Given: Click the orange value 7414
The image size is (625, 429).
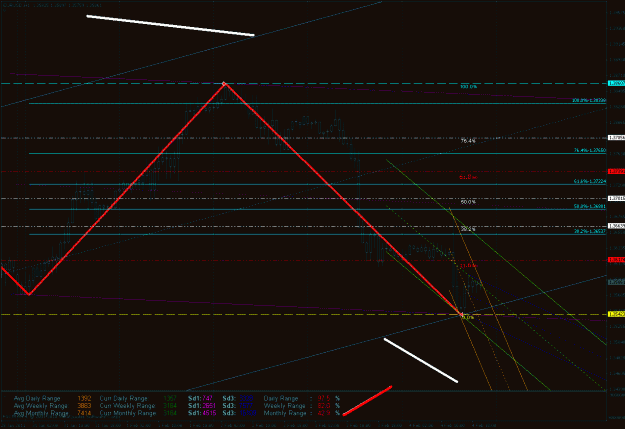Looking at the screenshot, I should (85, 413).
